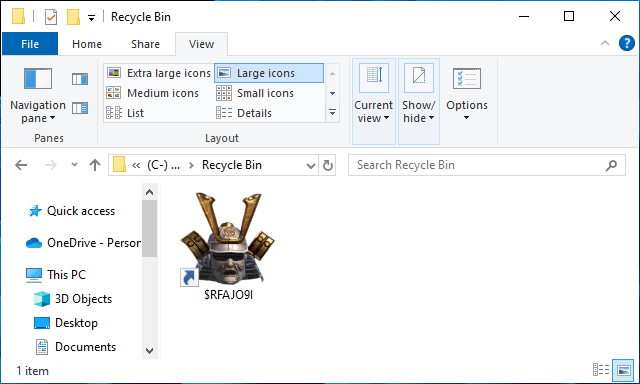Image resolution: width=640 pixels, height=384 pixels.
Task: Open the File tab
Action: point(30,44)
